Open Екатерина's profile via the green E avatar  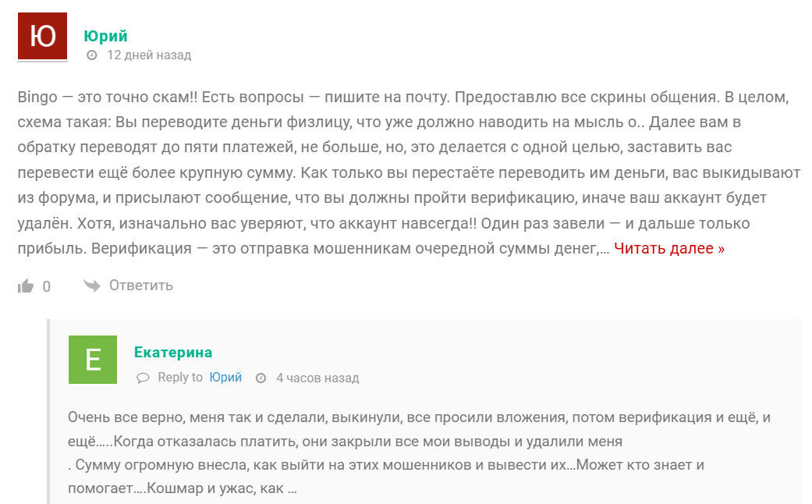pyautogui.click(x=93, y=361)
